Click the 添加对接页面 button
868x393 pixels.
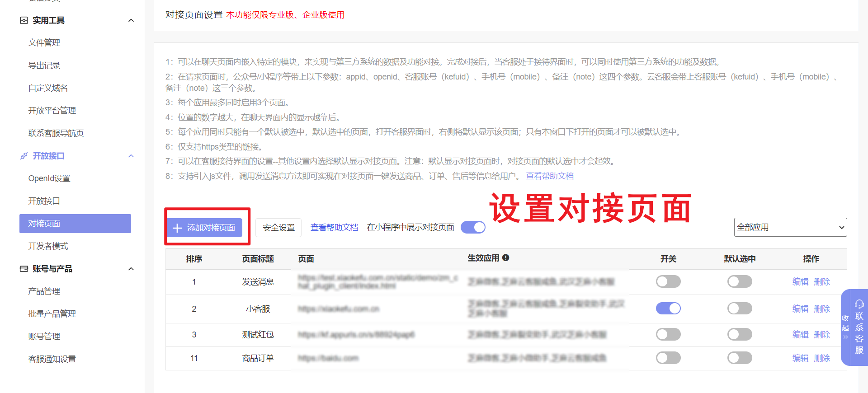click(205, 228)
